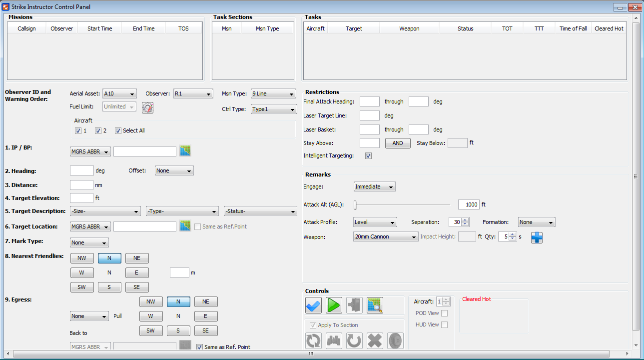Click the Strike Instructor app icon in title bar
This screenshot has width=644, height=360.
6,7
